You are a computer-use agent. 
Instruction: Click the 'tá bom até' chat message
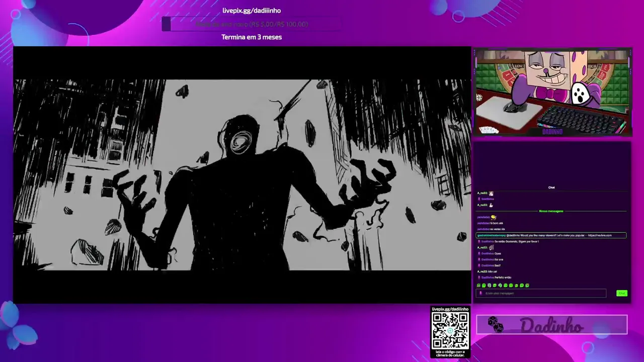[x=497, y=223]
